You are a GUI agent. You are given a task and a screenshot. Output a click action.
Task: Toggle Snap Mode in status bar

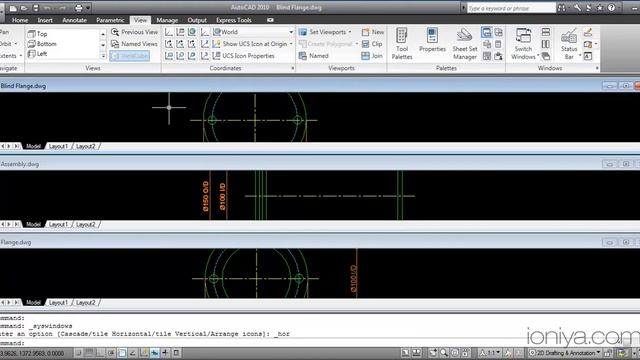tap(78, 353)
